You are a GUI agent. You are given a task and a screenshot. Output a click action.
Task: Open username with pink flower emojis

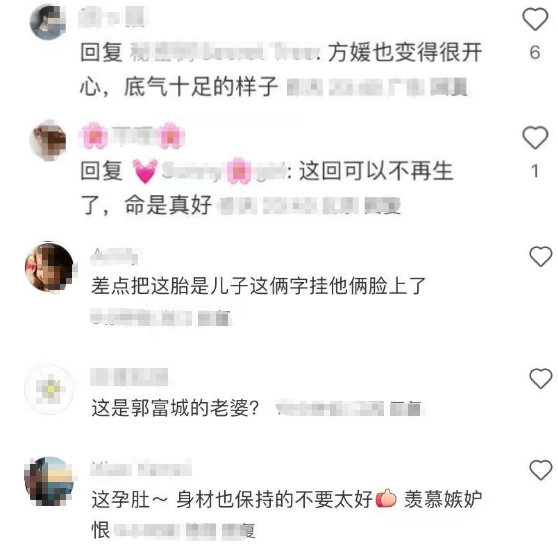click(131, 136)
